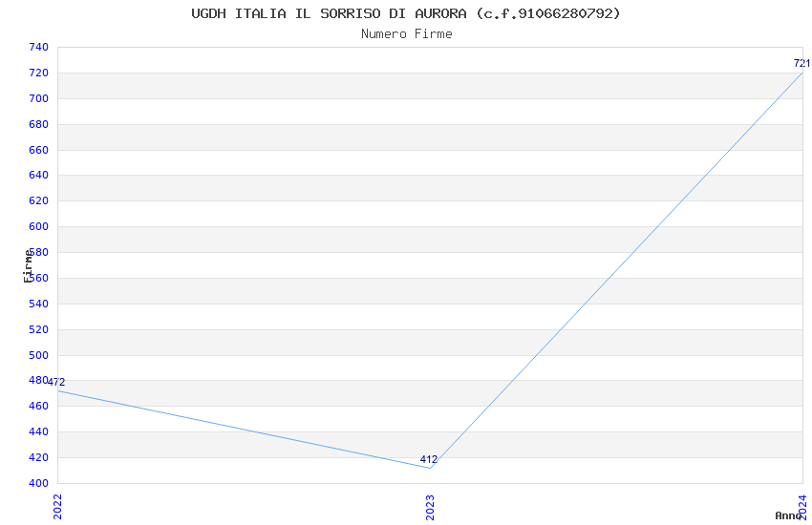Click the data label 412
The image size is (812, 525).
(x=429, y=459)
